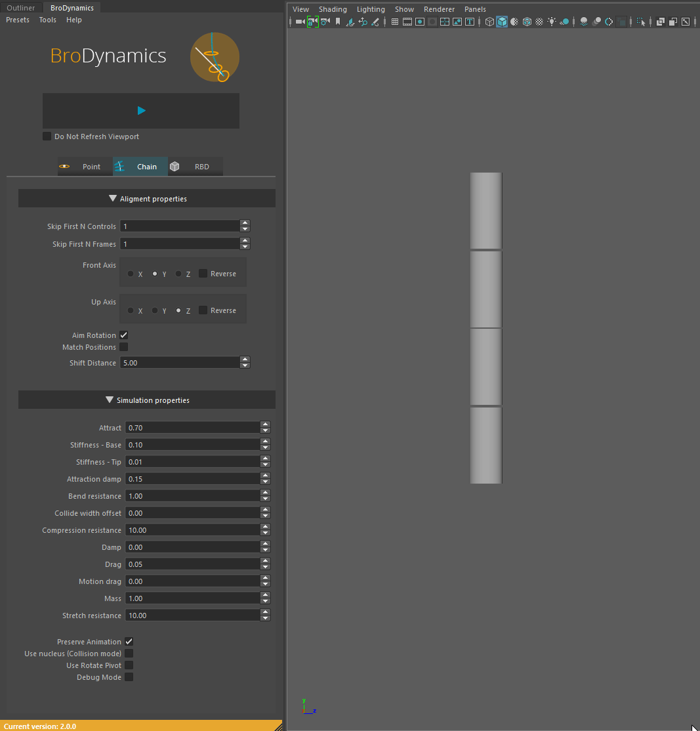Viewport: 700px width, 731px height.
Task: Increment Skip First N Controls stepper
Action: pos(245,223)
